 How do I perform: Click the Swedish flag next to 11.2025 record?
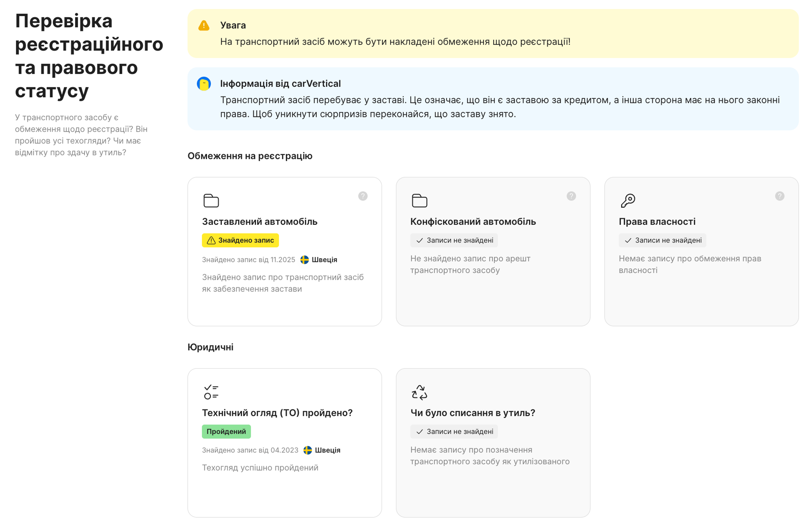304,260
